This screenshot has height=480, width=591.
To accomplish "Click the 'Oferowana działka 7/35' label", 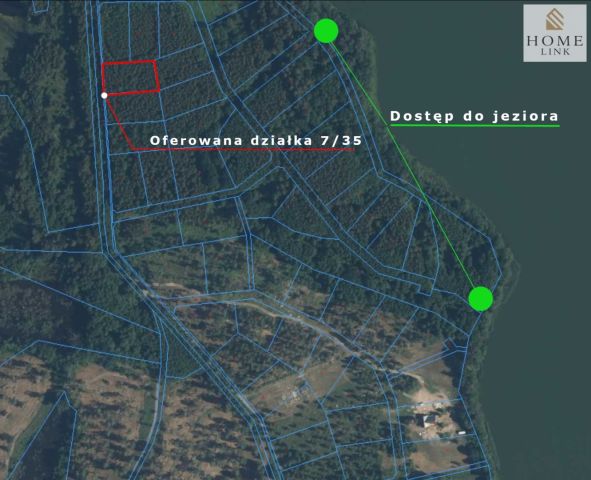I will (x=256, y=141).
